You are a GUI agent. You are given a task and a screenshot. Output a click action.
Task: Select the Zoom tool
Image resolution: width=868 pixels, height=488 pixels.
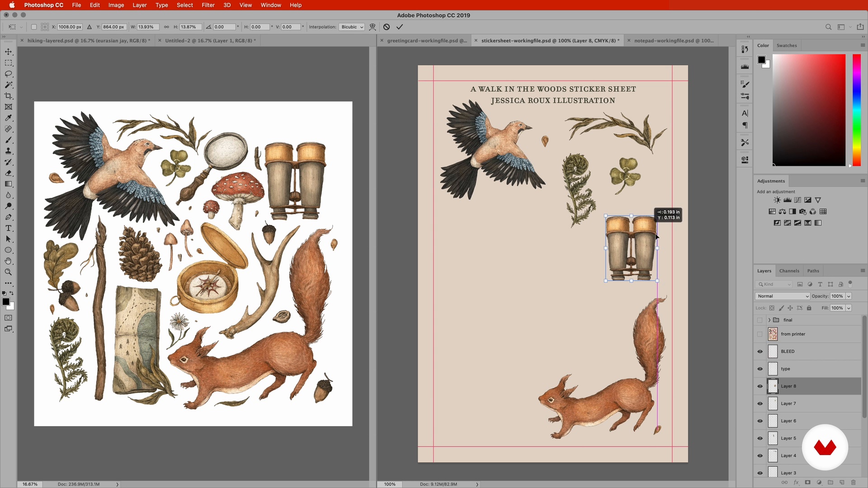coord(9,272)
